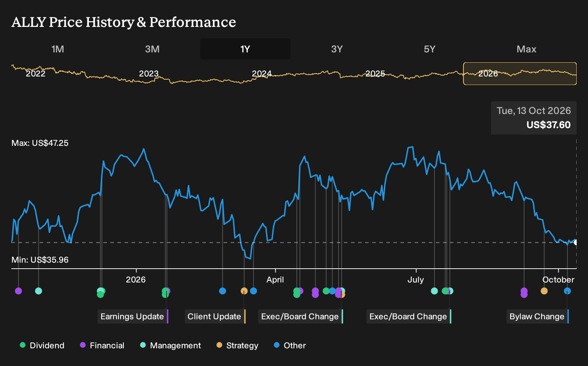Open the Client Update event label
The image size is (588, 366).
[215, 316]
